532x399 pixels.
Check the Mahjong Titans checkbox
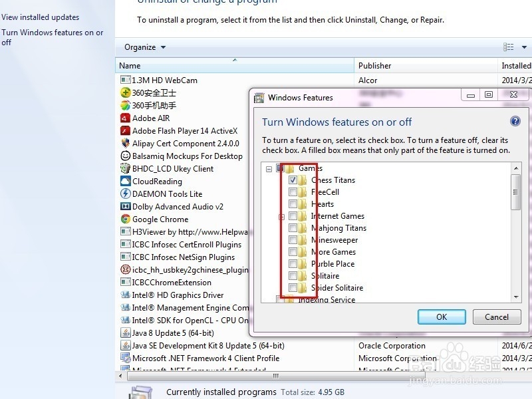click(293, 227)
